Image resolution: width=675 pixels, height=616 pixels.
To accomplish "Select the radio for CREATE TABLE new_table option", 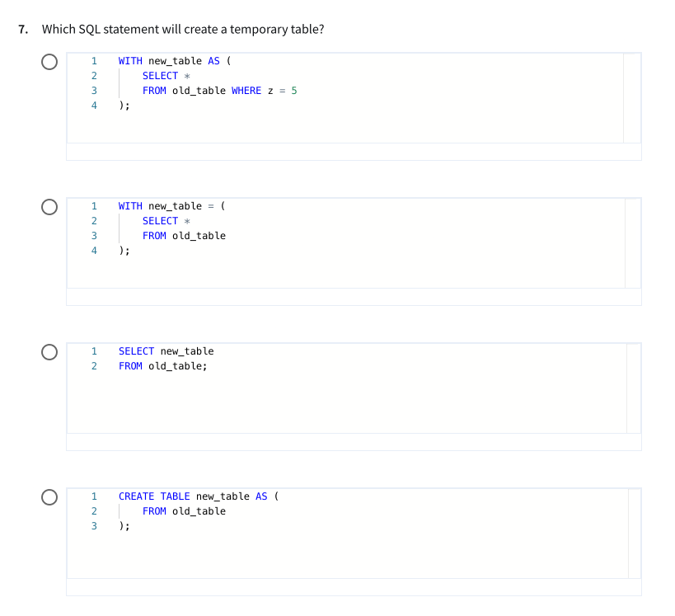I will pyautogui.click(x=49, y=497).
